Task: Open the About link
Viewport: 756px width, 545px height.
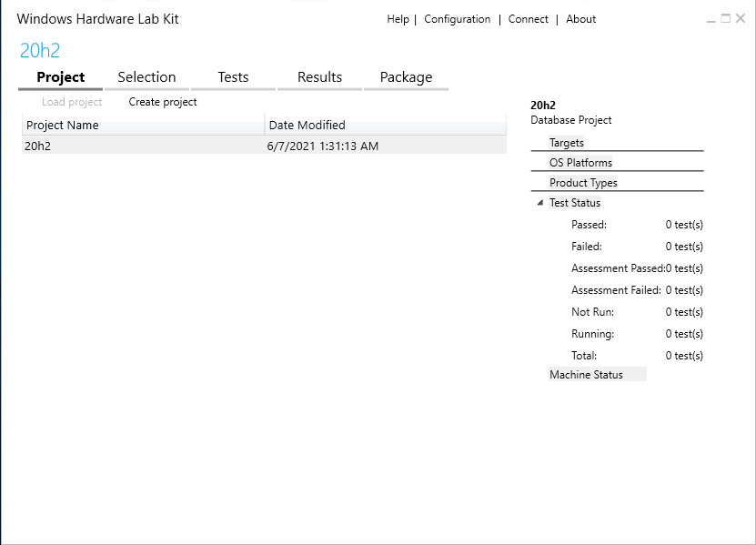Action: pyautogui.click(x=581, y=19)
